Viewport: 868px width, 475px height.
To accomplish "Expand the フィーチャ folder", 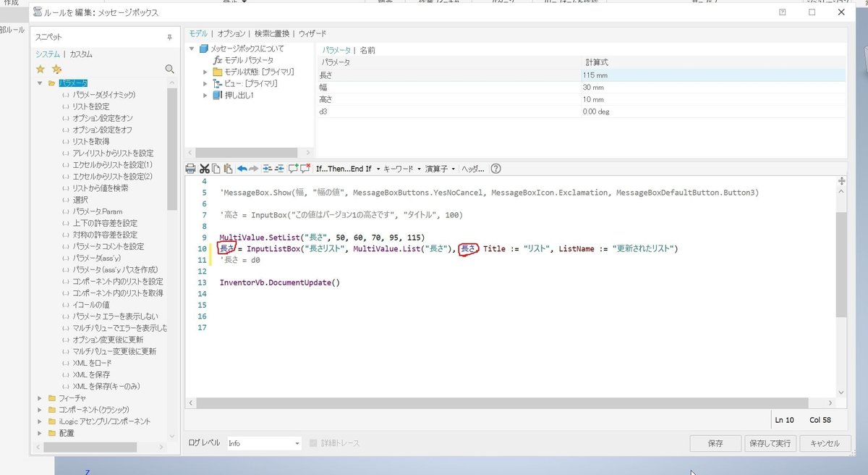I will pos(40,398).
